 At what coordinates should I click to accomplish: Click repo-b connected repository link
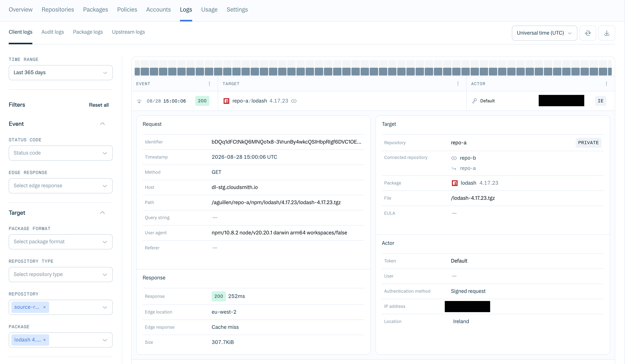(468, 158)
